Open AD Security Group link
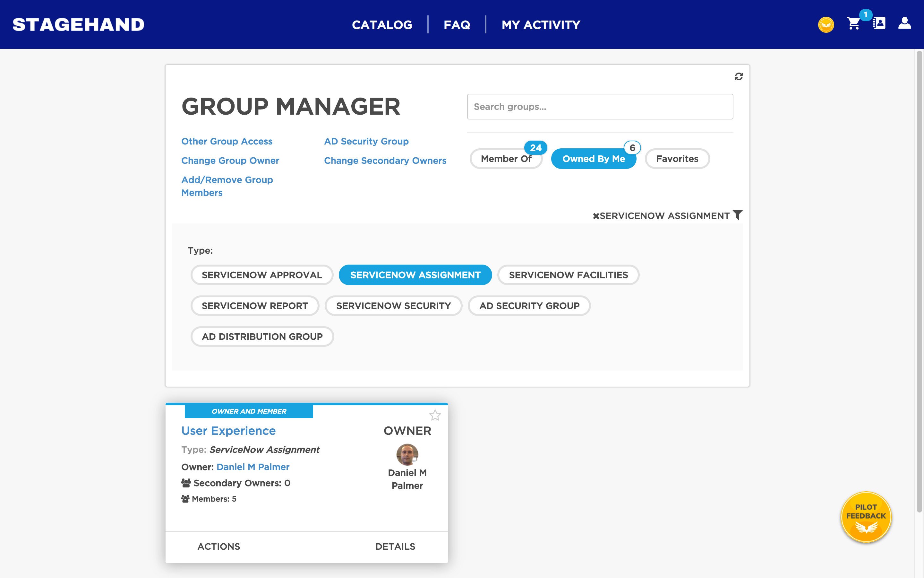This screenshot has width=924, height=578. (366, 141)
